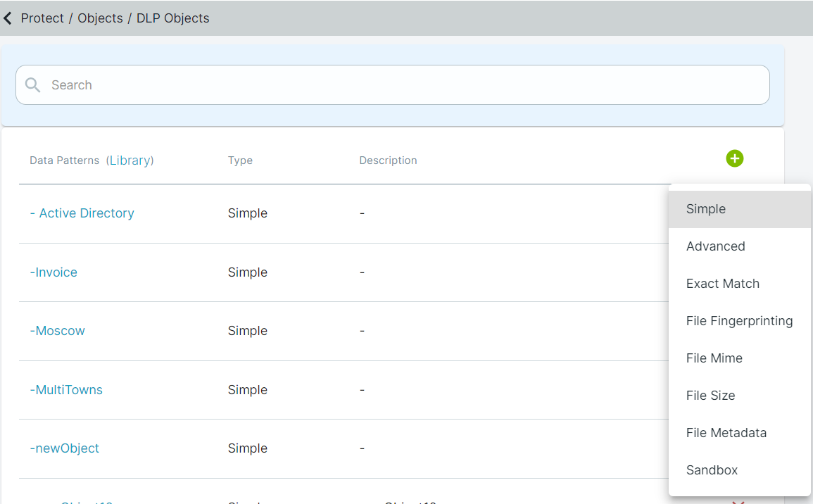Open the -Invoice data pattern
The image size is (813, 504).
53,272
